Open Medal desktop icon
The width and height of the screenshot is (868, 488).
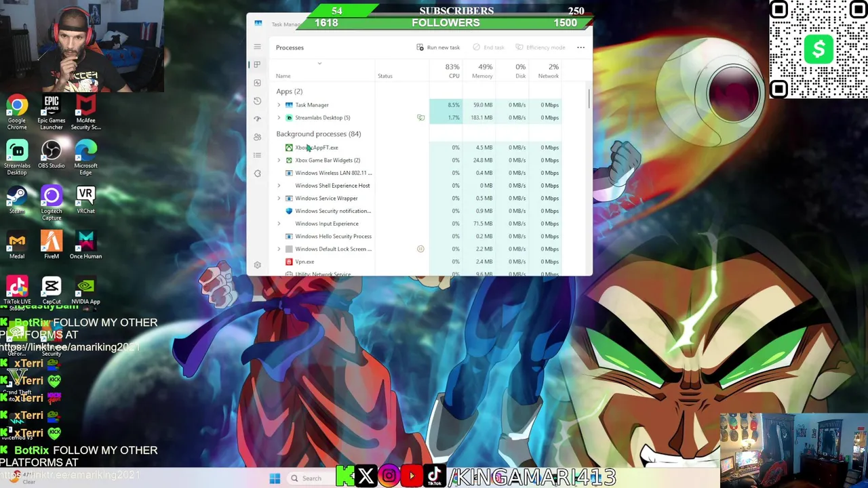[17, 246]
